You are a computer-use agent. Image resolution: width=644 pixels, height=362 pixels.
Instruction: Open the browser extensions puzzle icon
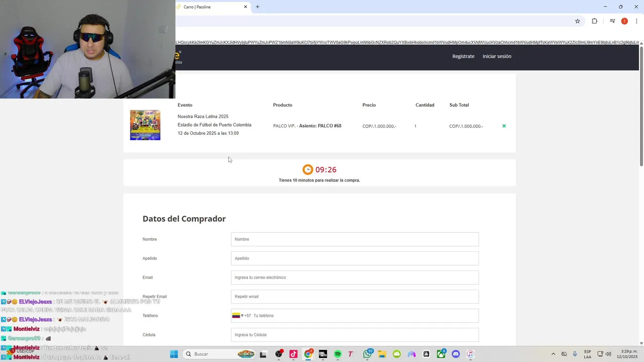click(595, 21)
